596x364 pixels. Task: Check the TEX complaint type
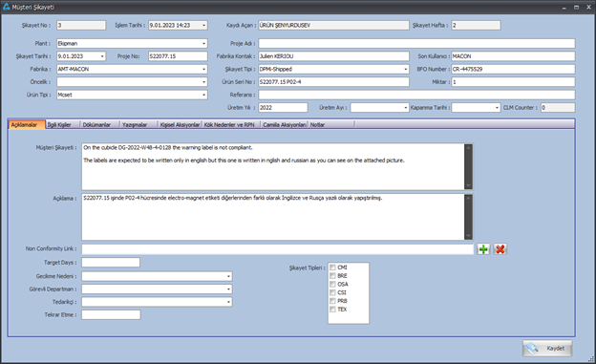[332, 310]
